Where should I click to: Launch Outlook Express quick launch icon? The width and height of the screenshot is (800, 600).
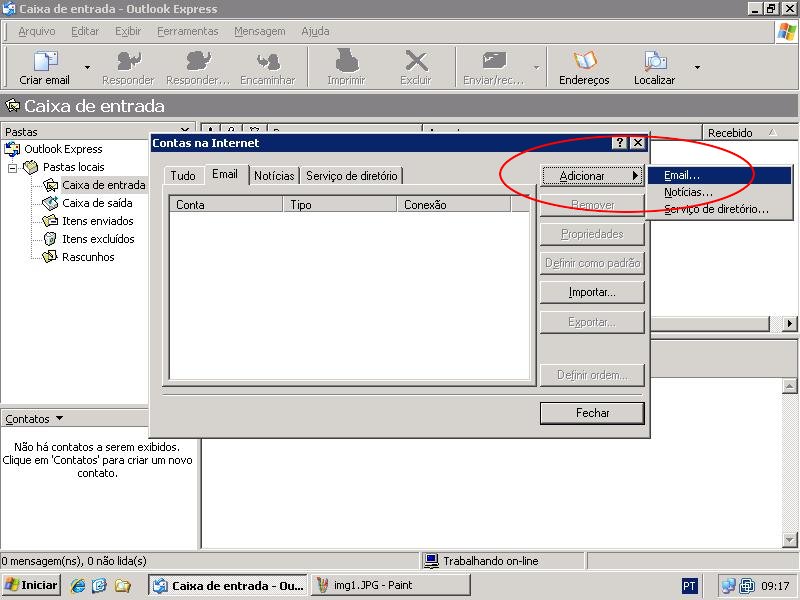(x=100, y=585)
